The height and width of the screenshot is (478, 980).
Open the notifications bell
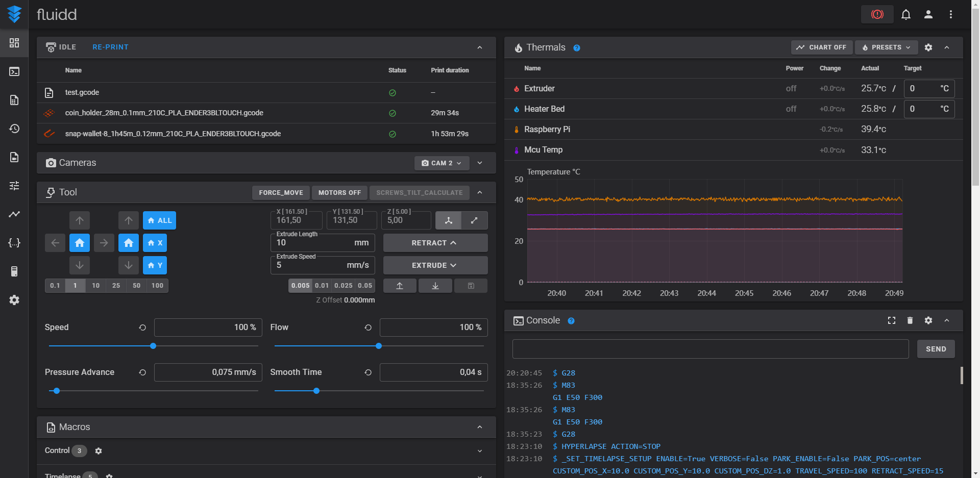[906, 14]
